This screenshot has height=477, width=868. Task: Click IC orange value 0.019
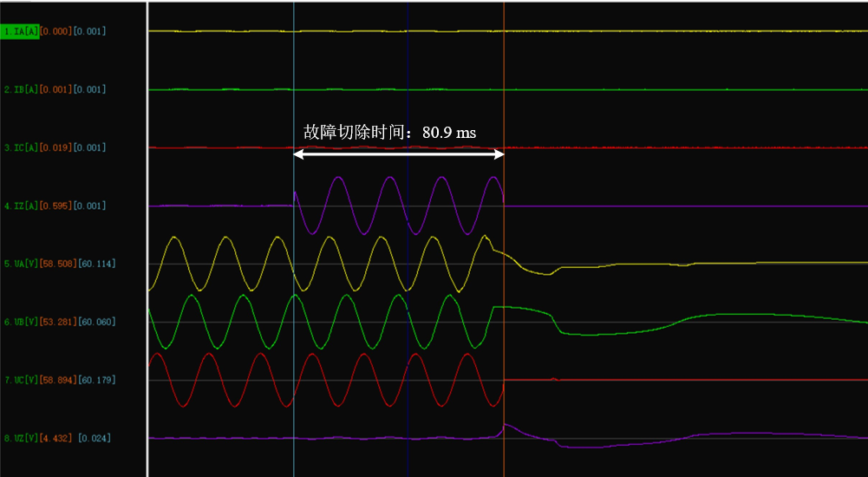tap(55, 147)
